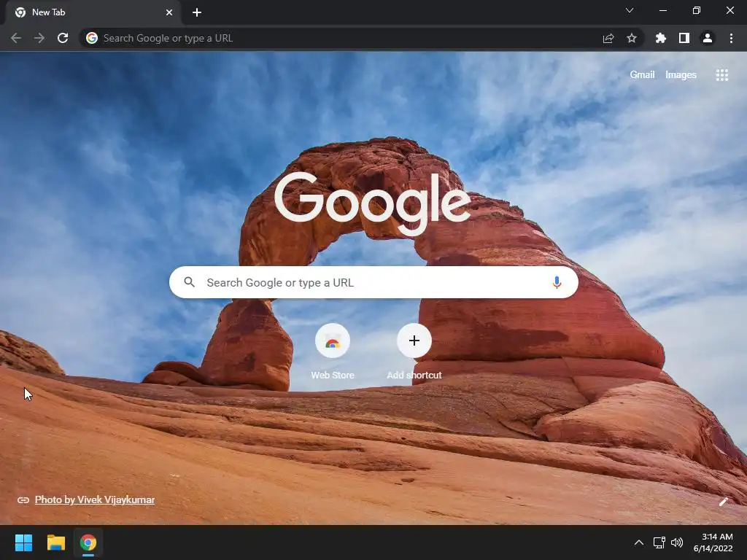Open the Windows Start menu

[23, 542]
